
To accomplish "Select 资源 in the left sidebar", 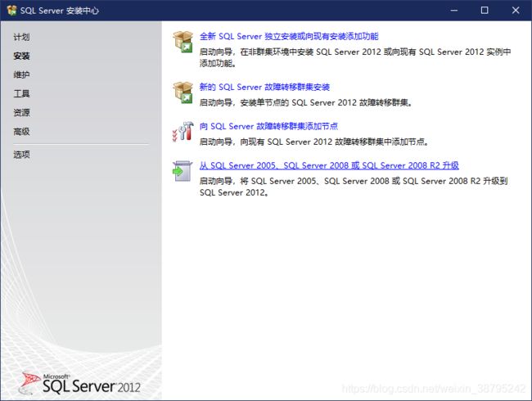I will click(x=21, y=113).
